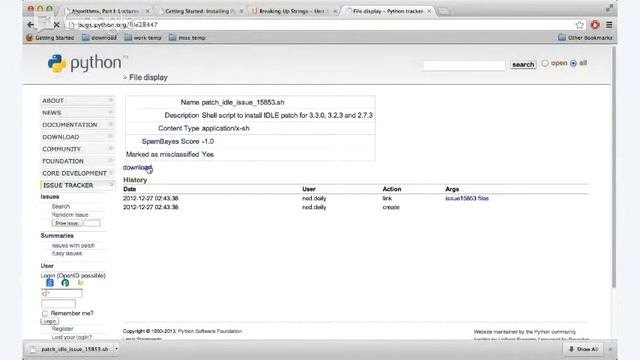Focus the login username field

[x=61, y=293]
